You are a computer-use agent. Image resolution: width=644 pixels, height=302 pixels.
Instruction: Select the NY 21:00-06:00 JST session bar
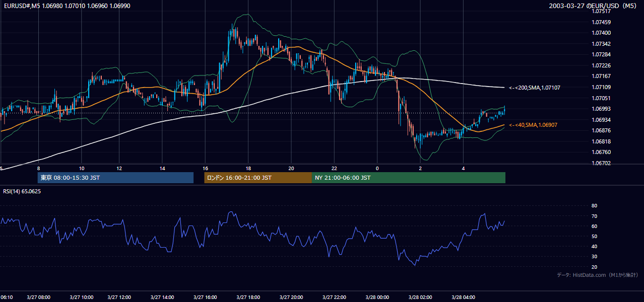409,178
